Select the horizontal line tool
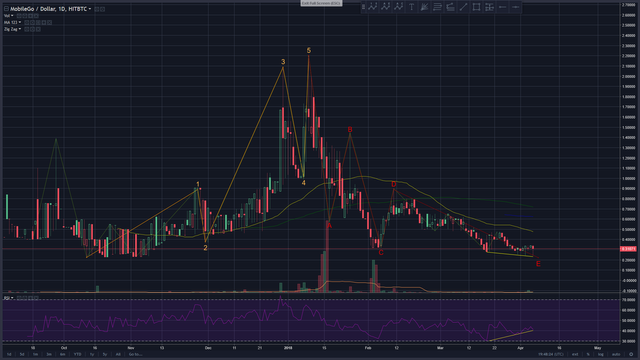The width and height of the screenshot is (640, 360). (502, 7)
